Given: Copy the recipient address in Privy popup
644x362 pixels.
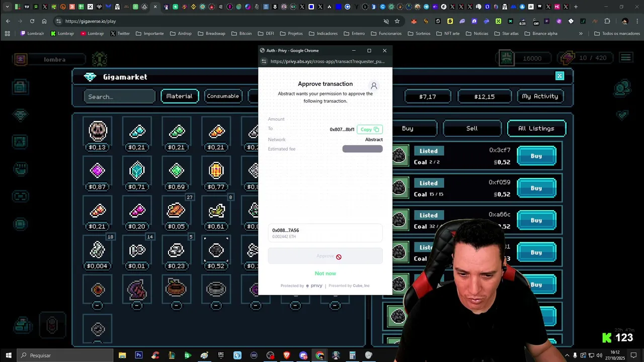Looking at the screenshot, I should 370,129.
